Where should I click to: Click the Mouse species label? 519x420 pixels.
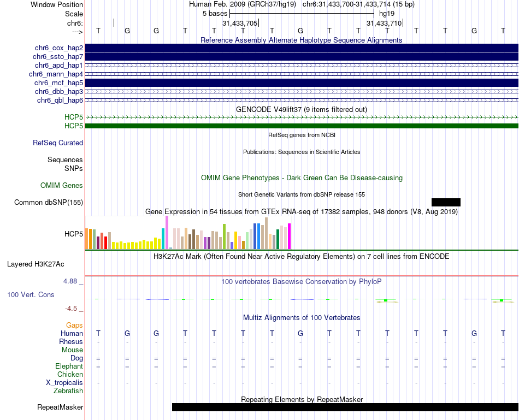click(72, 350)
